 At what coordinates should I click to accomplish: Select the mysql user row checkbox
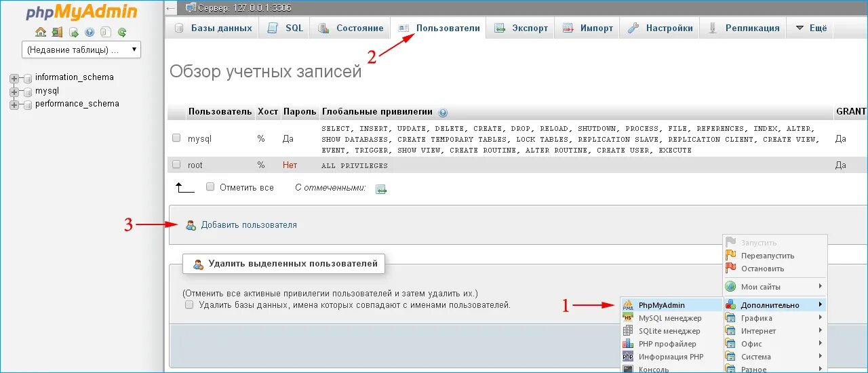click(x=176, y=138)
